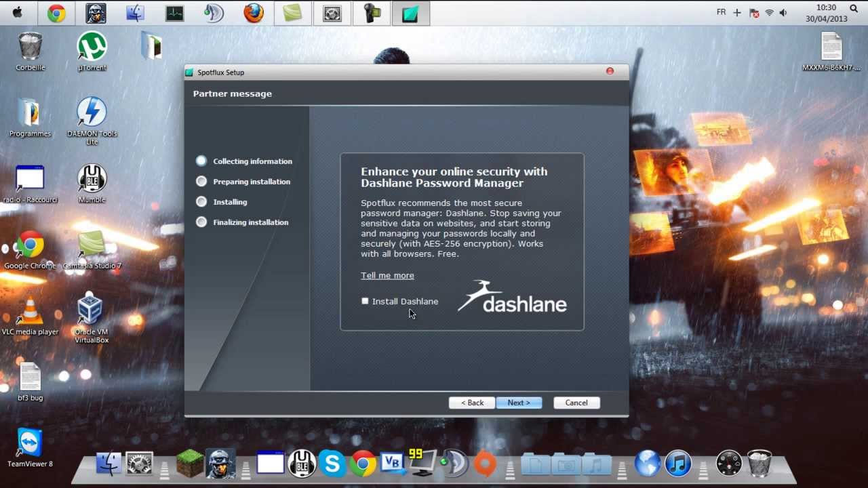This screenshot has width=868, height=488.
Task: Open VirtualBox icon in the dock
Action: point(393,464)
